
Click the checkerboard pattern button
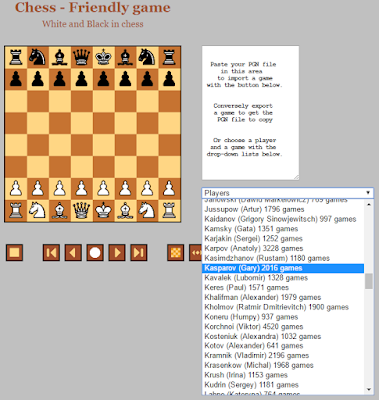pyautogui.click(x=175, y=252)
